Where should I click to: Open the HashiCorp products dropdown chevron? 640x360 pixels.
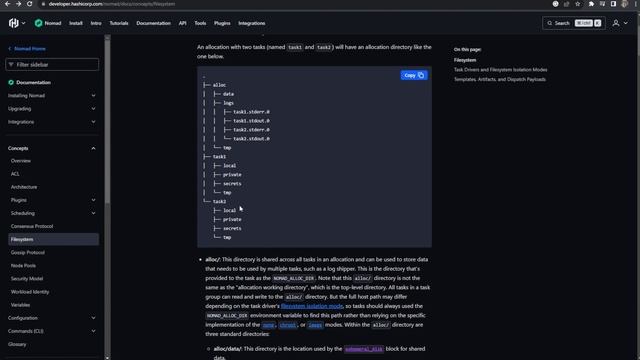pyautogui.click(x=23, y=23)
